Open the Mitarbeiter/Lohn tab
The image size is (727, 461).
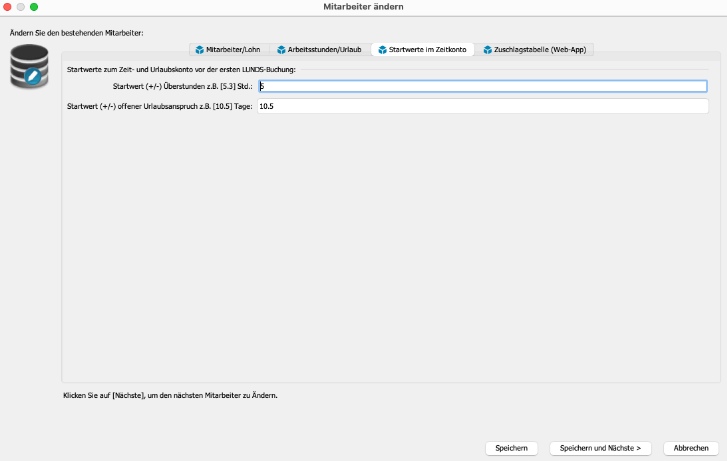229,50
